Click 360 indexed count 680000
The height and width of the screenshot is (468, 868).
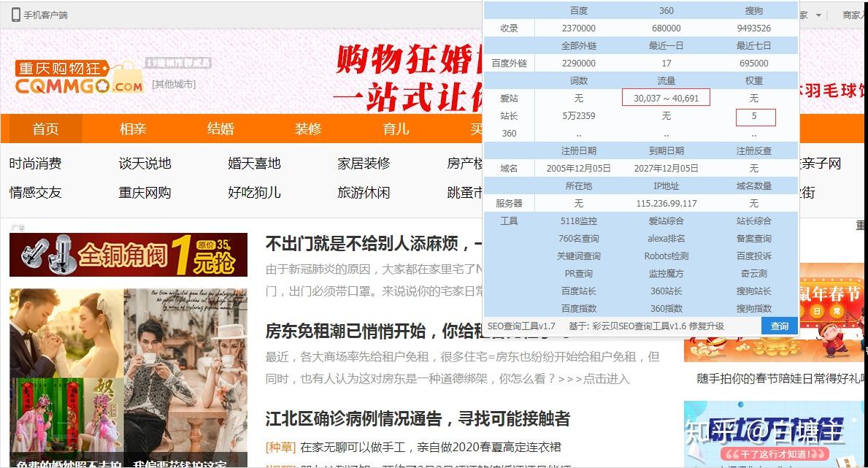click(x=666, y=28)
